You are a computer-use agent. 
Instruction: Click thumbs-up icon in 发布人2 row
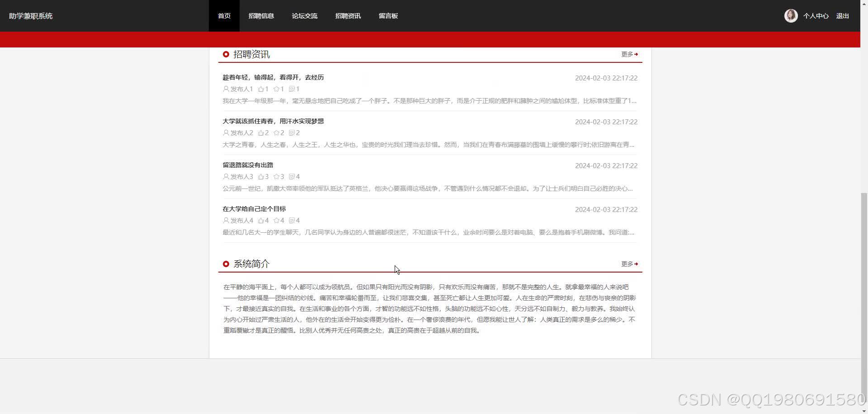(x=261, y=133)
